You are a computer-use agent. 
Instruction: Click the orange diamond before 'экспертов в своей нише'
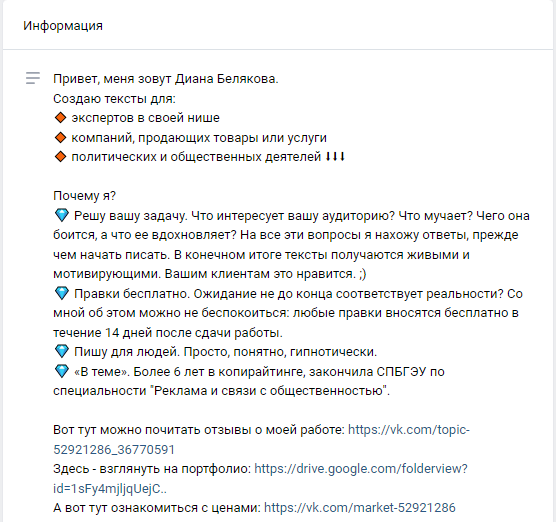[61, 118]
